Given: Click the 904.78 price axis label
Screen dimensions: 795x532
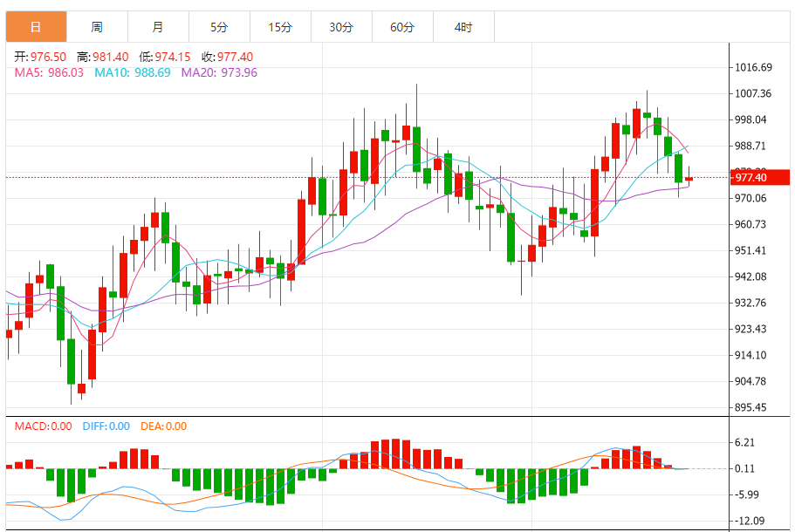Looking at the screenshot, I should click(750, 381).
